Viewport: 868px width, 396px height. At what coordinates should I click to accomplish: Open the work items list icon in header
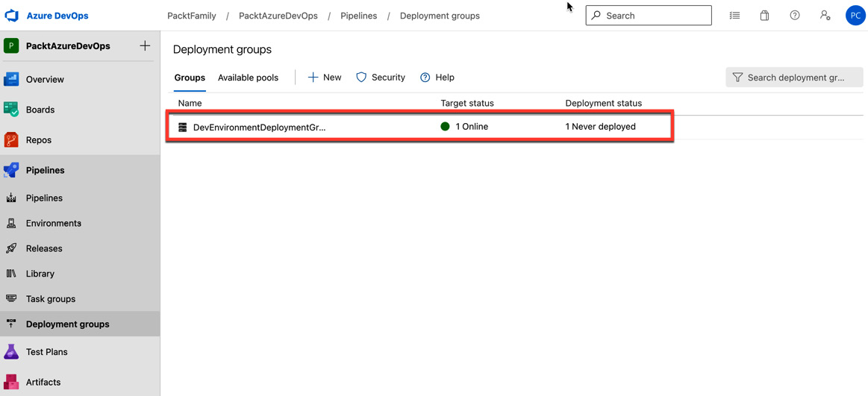point(734,16)
